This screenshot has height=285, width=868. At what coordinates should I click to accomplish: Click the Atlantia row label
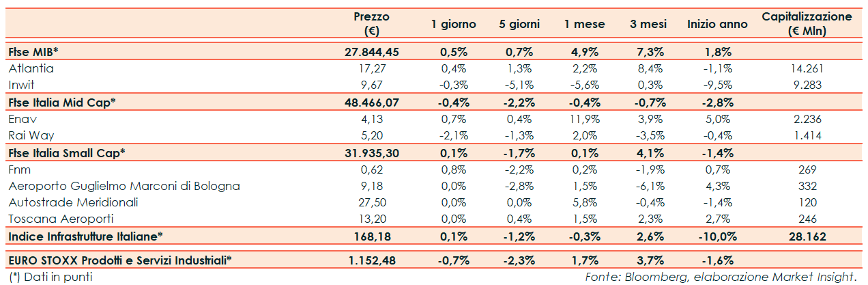[x=31, y=68]
